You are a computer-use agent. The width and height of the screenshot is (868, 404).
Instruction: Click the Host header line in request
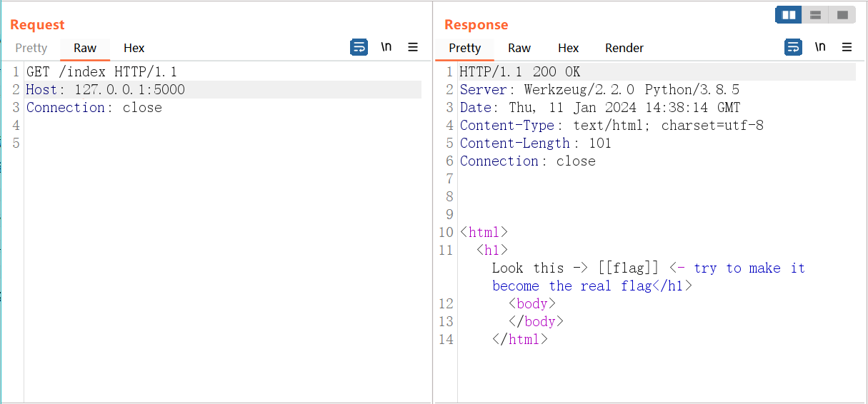[x=106, y=90]
